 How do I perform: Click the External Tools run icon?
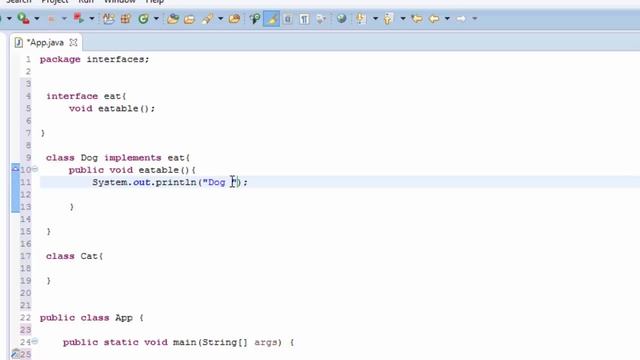[23, 18]
